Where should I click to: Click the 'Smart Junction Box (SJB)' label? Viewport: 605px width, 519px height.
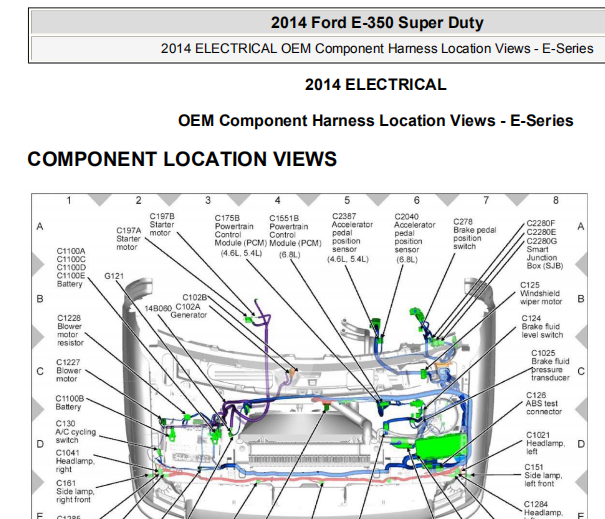coord(544,257)
